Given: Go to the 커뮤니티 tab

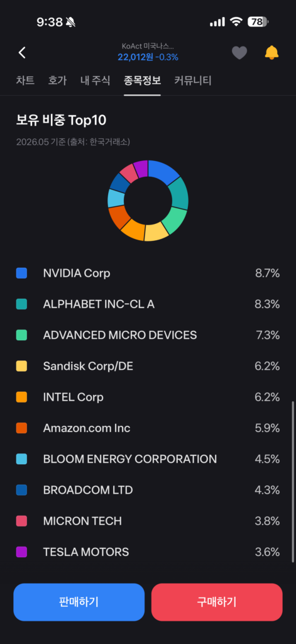Looking at the screenshot, I should tap(192, 80).
